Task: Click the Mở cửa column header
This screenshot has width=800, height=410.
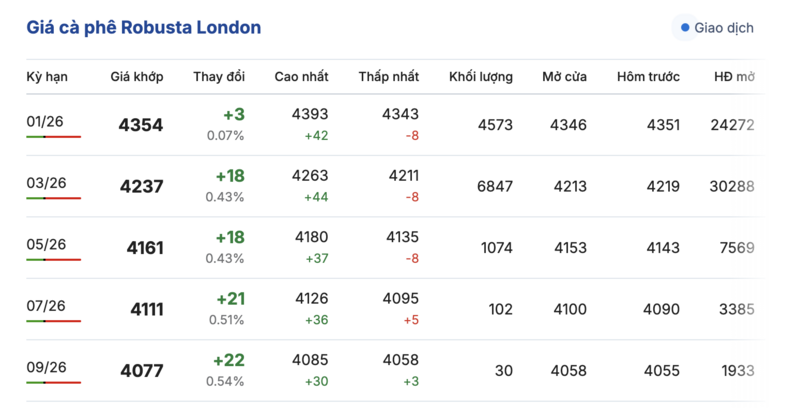Action: point(564,76)
